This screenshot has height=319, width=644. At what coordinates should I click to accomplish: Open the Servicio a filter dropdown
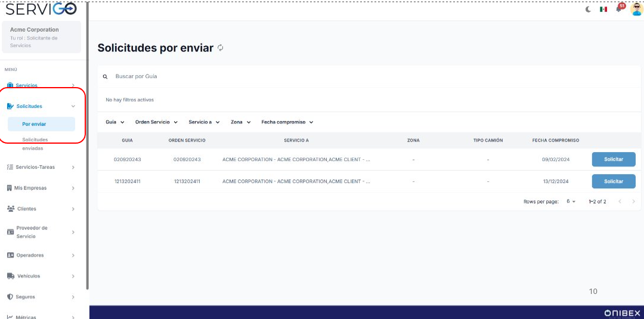point(204,122)
